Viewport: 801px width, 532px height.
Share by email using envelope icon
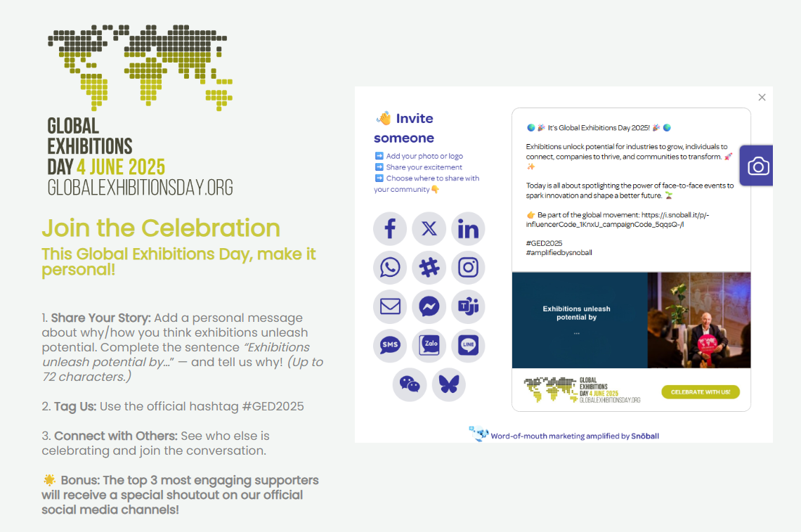point(390,306)
